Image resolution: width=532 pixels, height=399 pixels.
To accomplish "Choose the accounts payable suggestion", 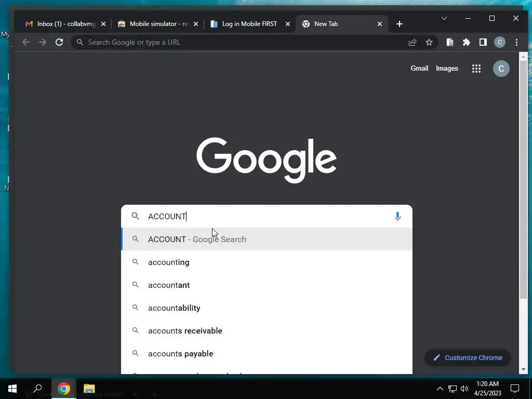I will pyautogui.click(x=267, y=353).
